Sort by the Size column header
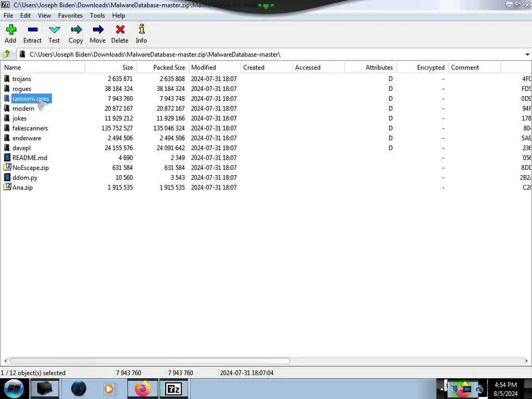 click(111, 68)
